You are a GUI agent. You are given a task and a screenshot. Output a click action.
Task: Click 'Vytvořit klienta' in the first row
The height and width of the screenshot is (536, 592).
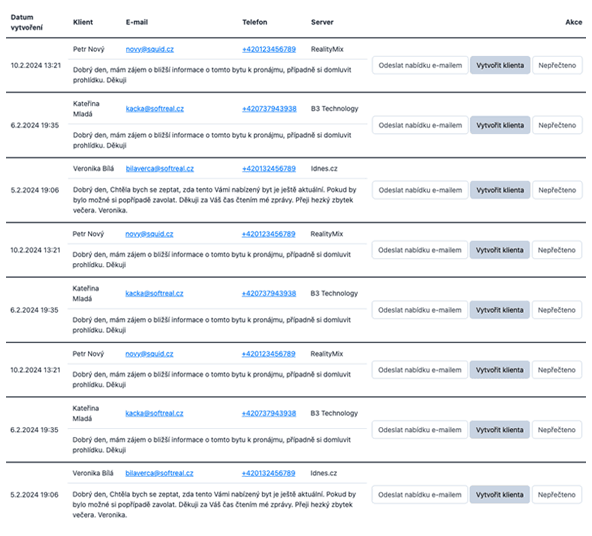tap(500, 65)
